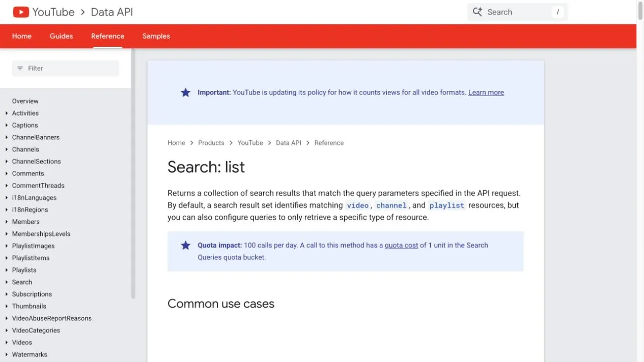Open the quota cost link

(x=401, y=245)
